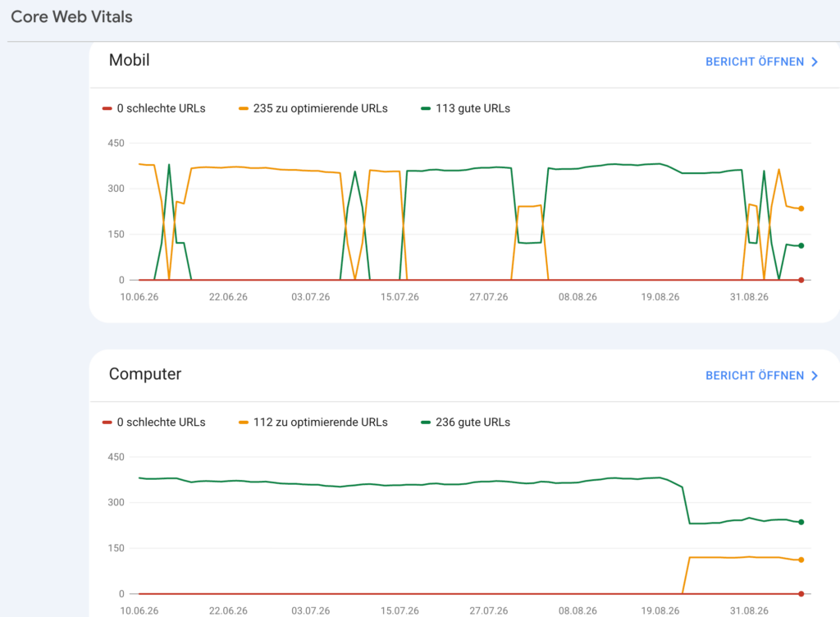840x617 pixels.
Task: Click the green swatch for 236 gute URLs
Action: coord(426,423)
